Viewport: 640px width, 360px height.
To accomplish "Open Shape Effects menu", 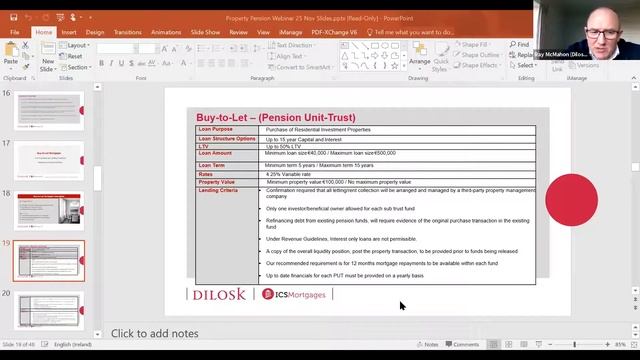I will (x=477, y=65).
